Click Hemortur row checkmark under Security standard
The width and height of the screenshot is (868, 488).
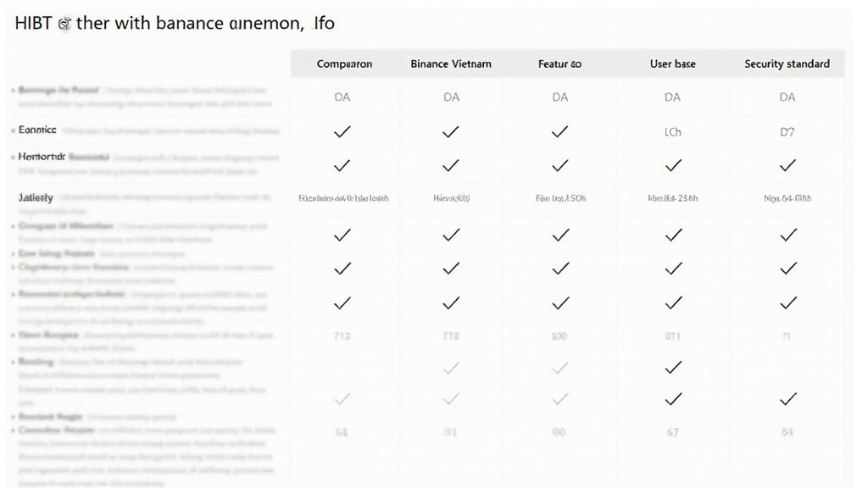click(787, 164)
